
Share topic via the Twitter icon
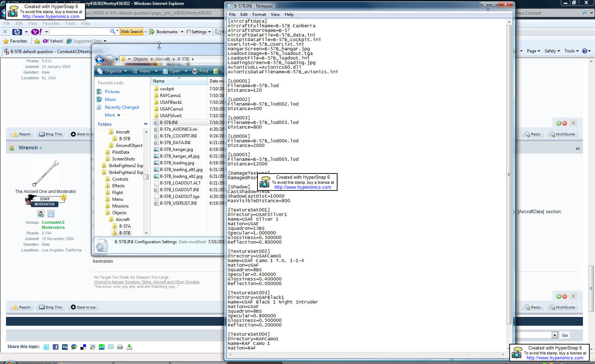(x=46, y=347)
